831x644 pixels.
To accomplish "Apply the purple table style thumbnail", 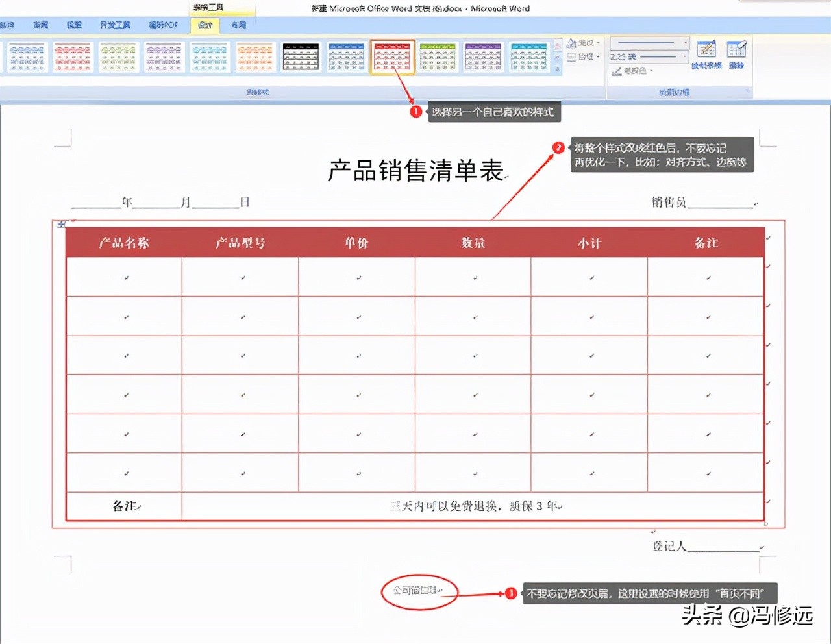I will tap(483, 56).
